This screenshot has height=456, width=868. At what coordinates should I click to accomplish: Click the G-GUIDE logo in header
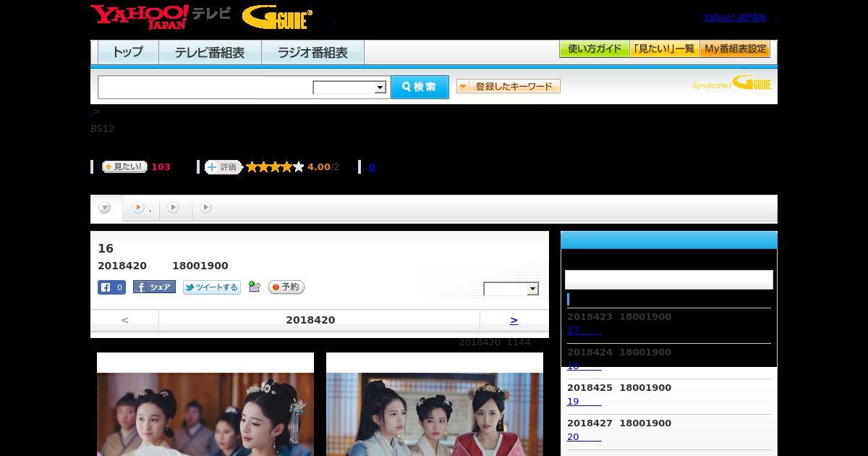pos(277,17)
